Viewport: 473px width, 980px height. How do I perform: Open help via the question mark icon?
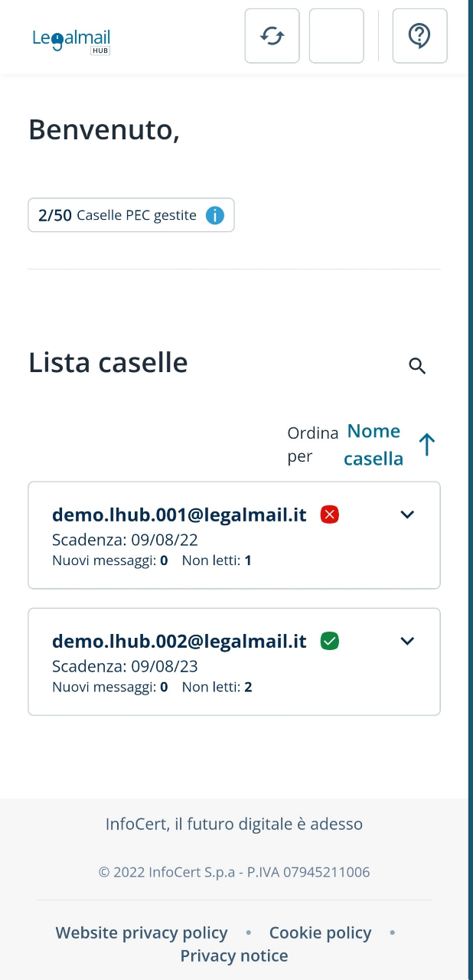coord(419,36)
